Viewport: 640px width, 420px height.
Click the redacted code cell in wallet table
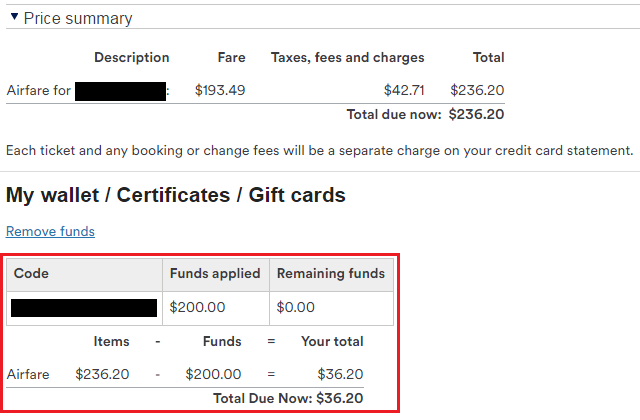[84, 307]
